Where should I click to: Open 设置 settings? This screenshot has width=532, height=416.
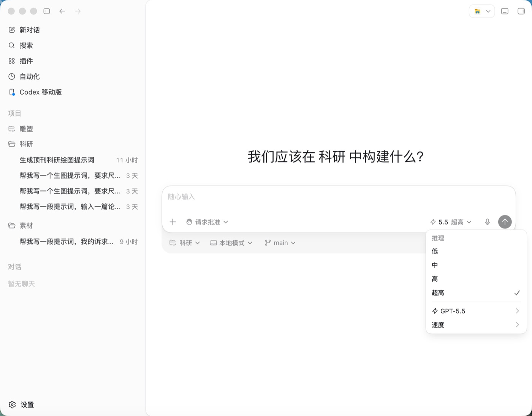tap(22, 405)
